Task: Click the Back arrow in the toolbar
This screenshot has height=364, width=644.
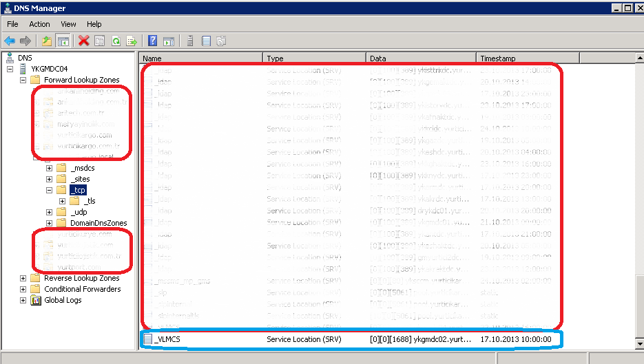Action: (x=10, y=41)
